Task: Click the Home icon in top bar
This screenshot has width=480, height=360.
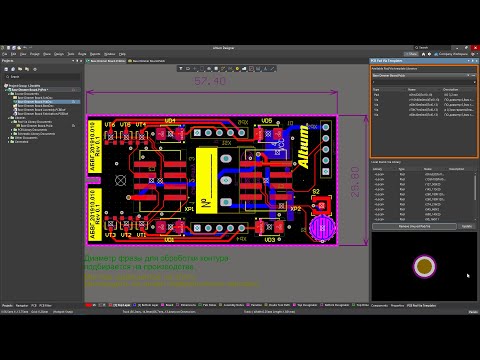Action: click(423, 54)
